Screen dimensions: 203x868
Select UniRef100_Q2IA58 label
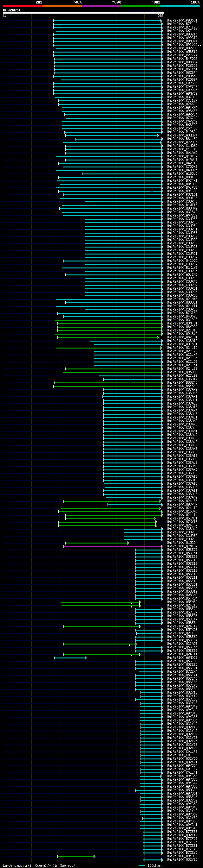[x=182, y=644]
